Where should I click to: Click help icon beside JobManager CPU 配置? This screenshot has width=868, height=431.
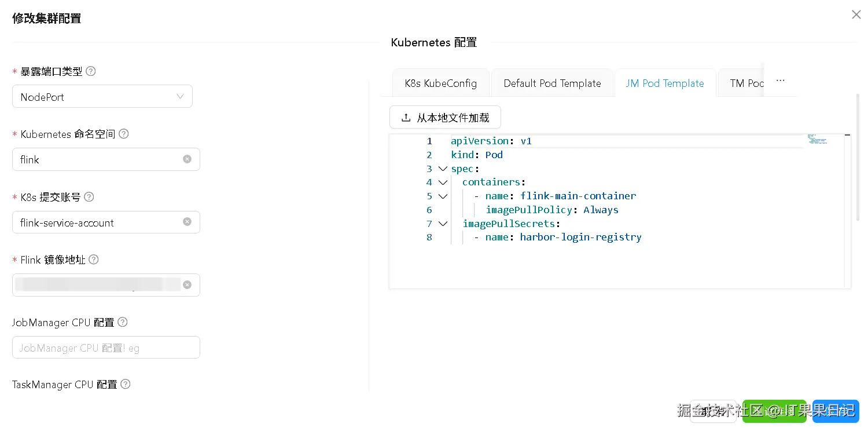pyautogui.click(x=123, y=322)
